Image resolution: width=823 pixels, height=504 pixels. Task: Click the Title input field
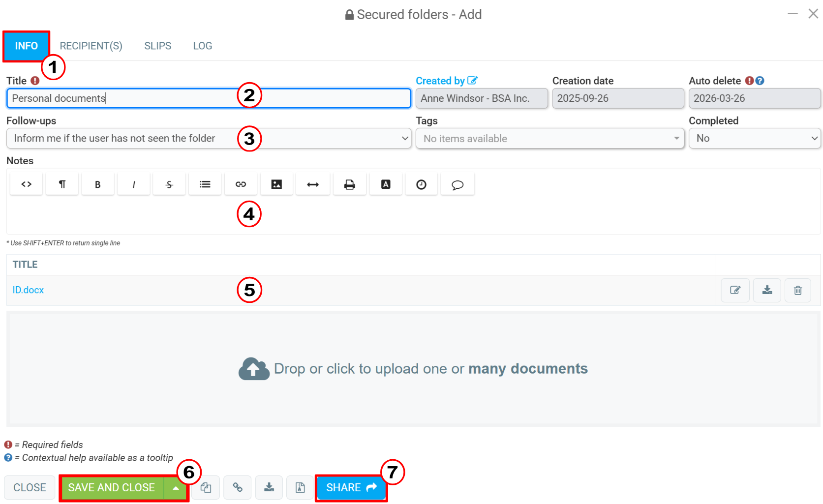[x=209, y=98]
